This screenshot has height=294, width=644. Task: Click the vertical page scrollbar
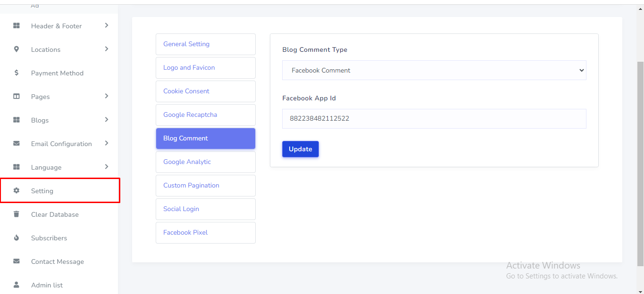point(640,160)
